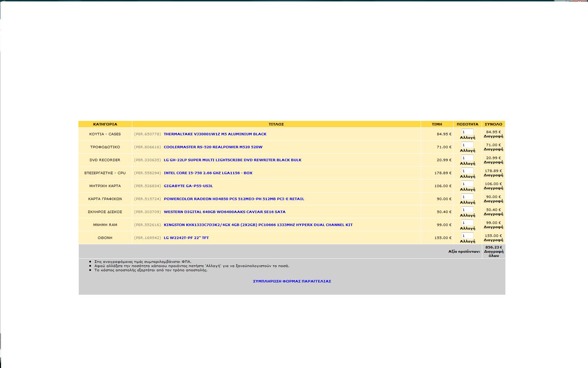Open the Western Digital 640GB Caviar link

[224, 212]
